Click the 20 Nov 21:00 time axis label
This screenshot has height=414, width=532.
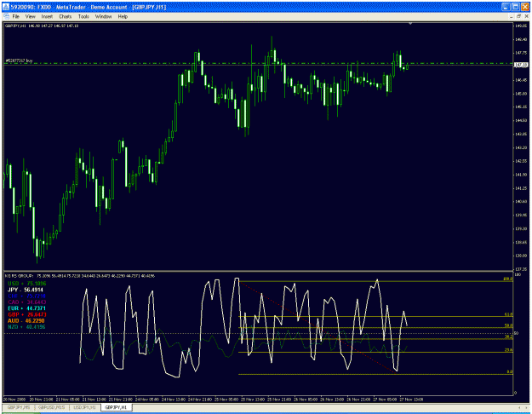click(x=41, y=399)
